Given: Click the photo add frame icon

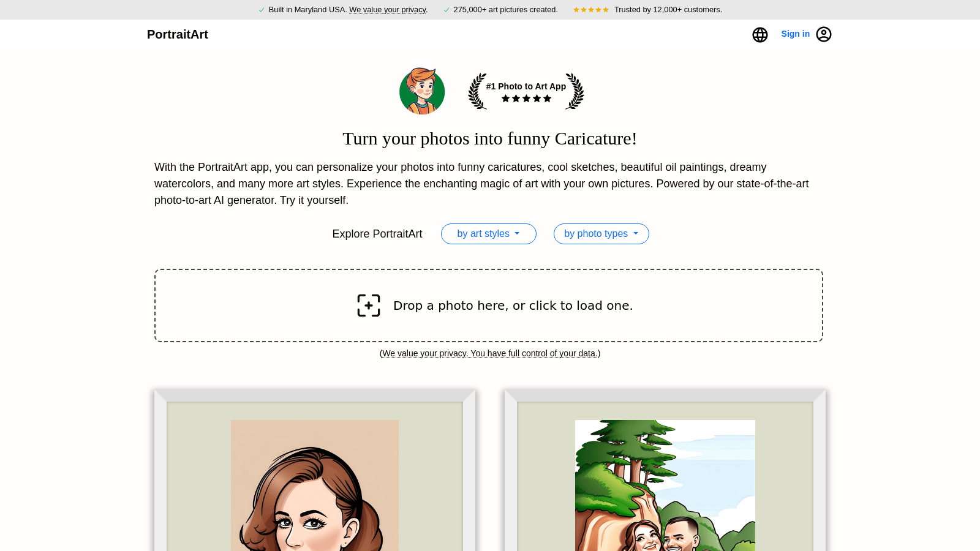Looking at the screenshot, I should pos(369,305).
